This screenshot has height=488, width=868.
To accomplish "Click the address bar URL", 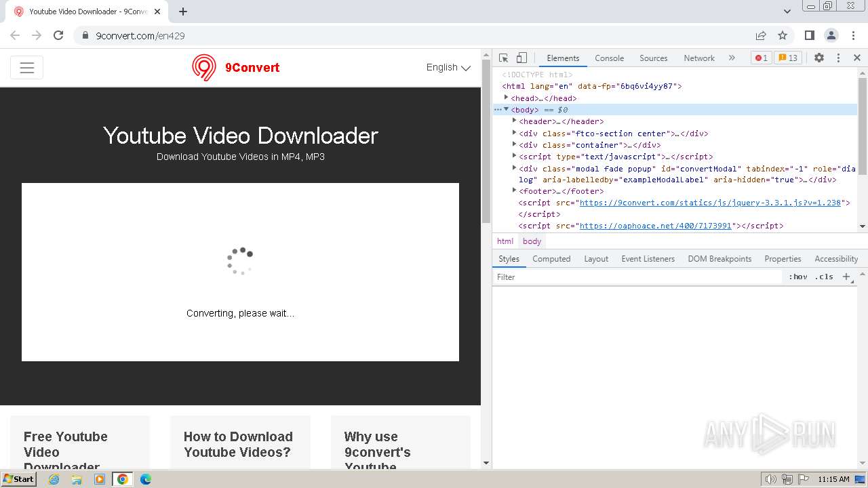I will click(x=140, y=36).
